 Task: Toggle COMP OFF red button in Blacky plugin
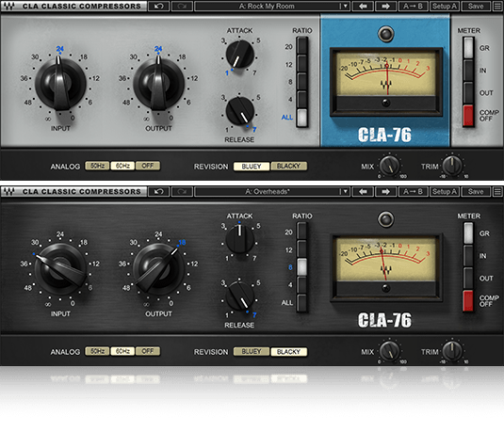click(x=468, y=300)
